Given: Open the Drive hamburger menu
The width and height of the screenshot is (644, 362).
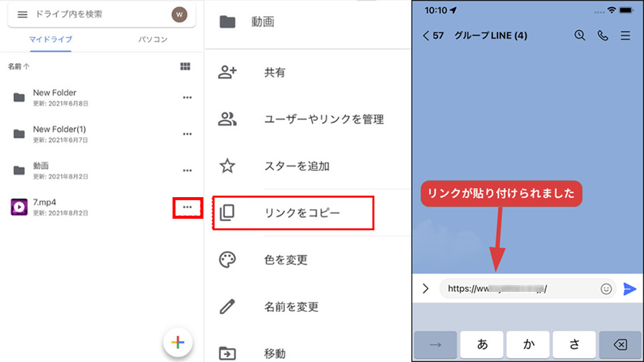Looking at the screenshot, I should [22, 15].
